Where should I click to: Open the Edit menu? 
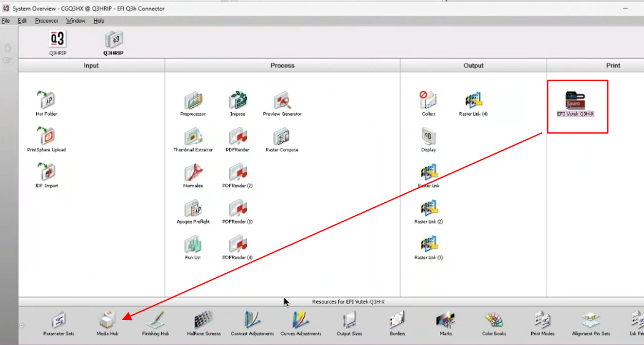pos(22,21)
